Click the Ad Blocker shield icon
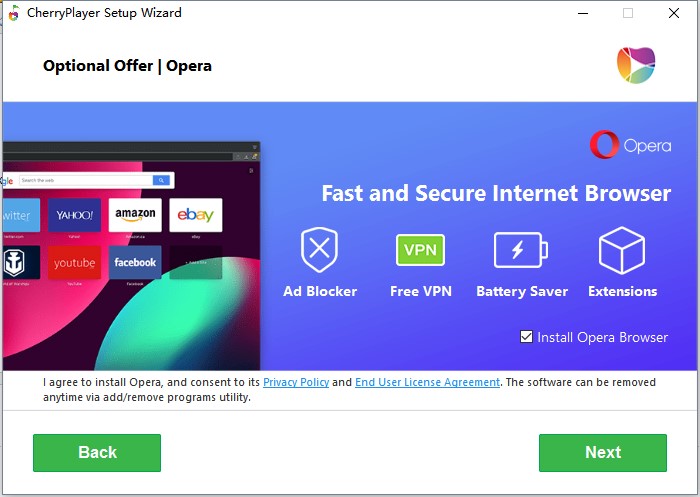700x497 pixels. (320, 249)
